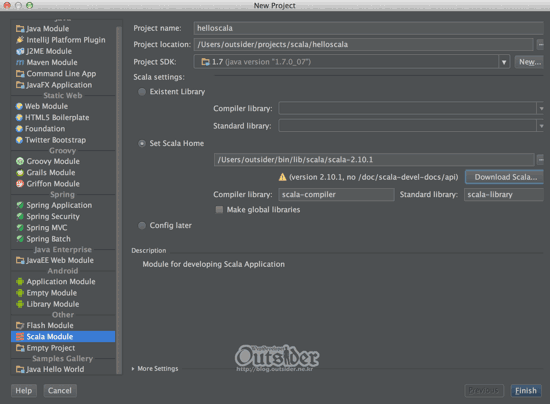
Task: Choose the Android Library Module icon
Action: pyautogui.click(x=20, y=304)
